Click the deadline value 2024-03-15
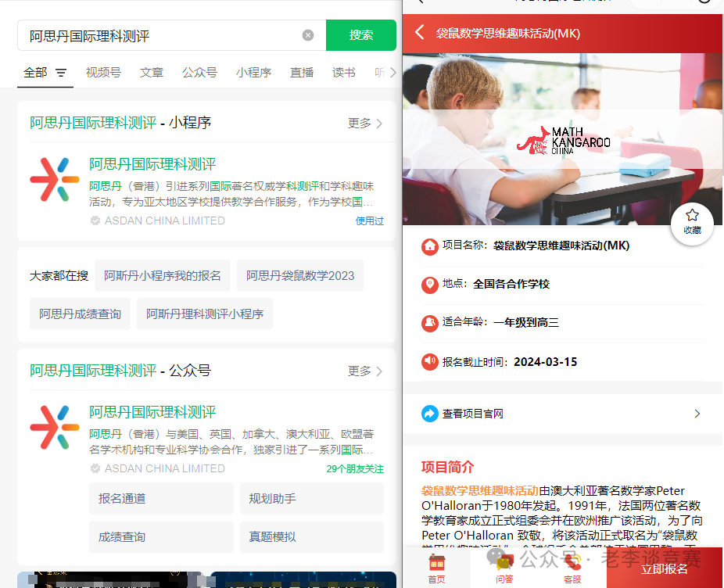This screenshot has height=588, width=724. [x=545, y=362]
